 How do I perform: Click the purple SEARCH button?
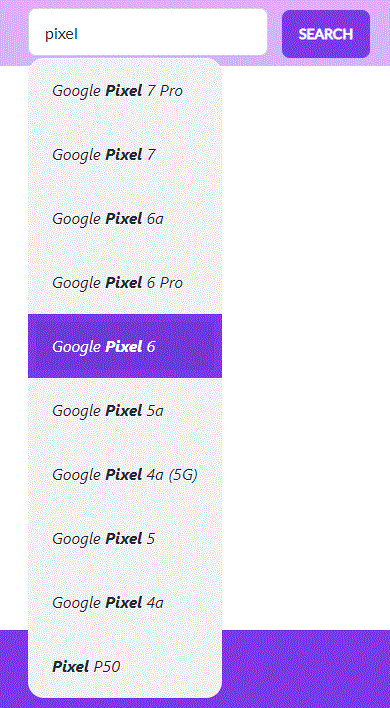pos(326,34)
